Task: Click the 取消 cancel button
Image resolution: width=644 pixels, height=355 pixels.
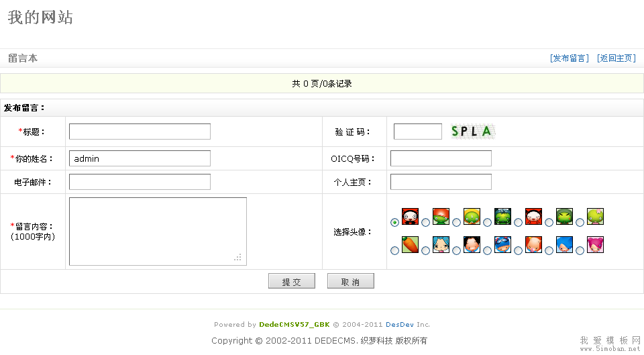Action: [x=350, y=282]
